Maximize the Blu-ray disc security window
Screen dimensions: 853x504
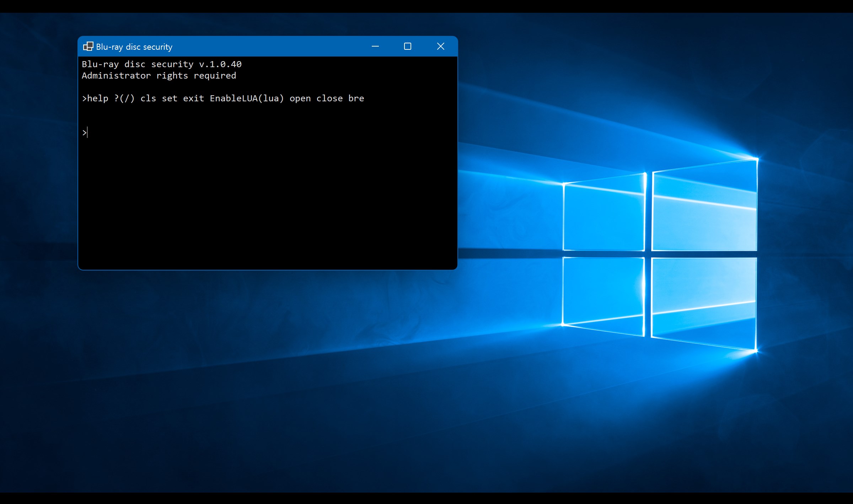tap(408, 47)
